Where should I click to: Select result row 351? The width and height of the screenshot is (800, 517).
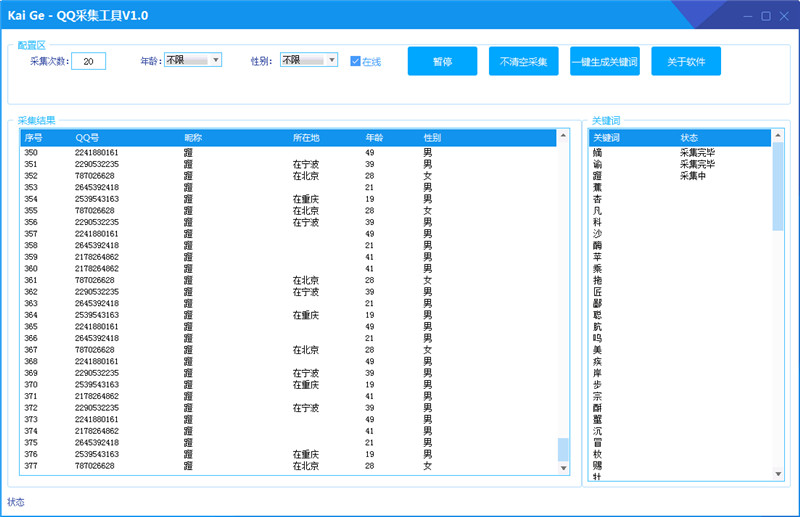[x=288, y=164]
